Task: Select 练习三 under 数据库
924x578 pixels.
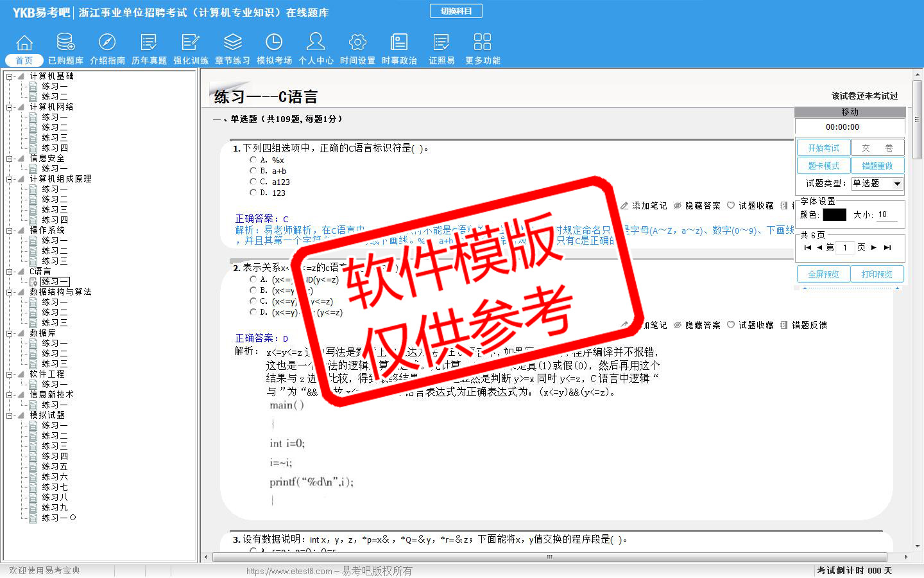Action: [x=55, y=364]
